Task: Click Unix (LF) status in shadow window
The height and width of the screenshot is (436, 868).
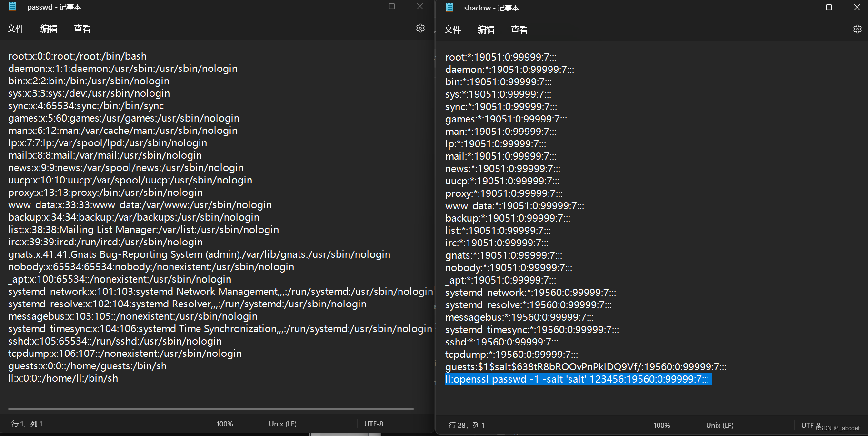Action: click(x=720, y=425)
